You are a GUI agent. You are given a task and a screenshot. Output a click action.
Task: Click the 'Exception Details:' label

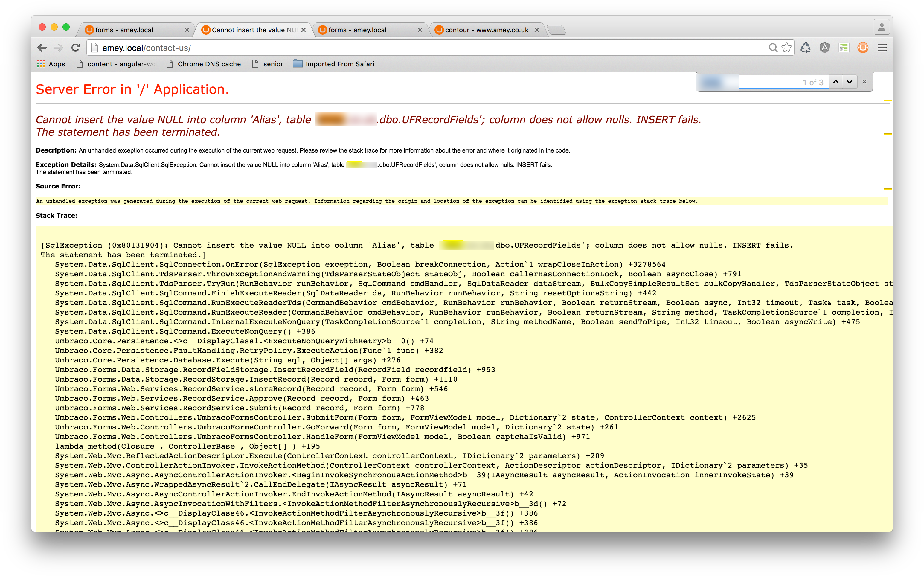(x=66, y=164)
